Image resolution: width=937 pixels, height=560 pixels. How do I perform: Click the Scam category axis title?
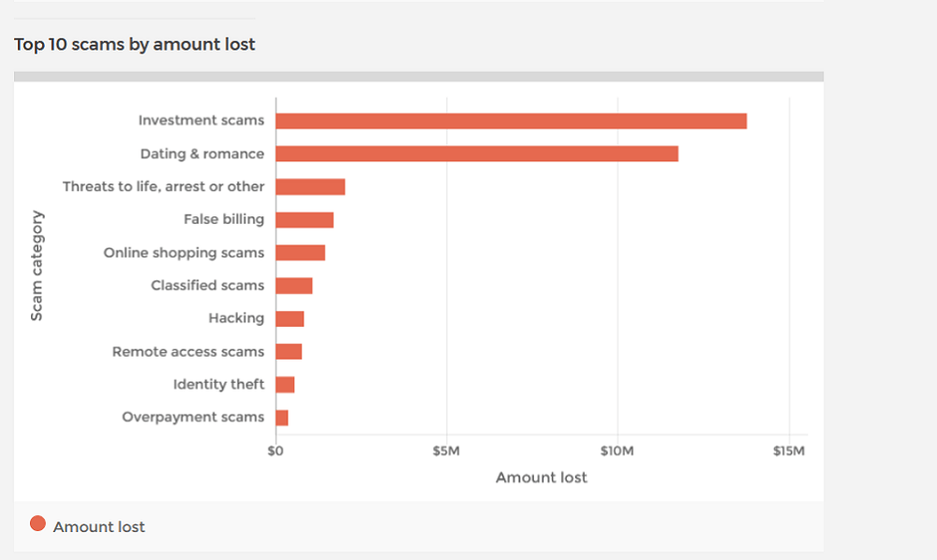(x=37, y=266)
